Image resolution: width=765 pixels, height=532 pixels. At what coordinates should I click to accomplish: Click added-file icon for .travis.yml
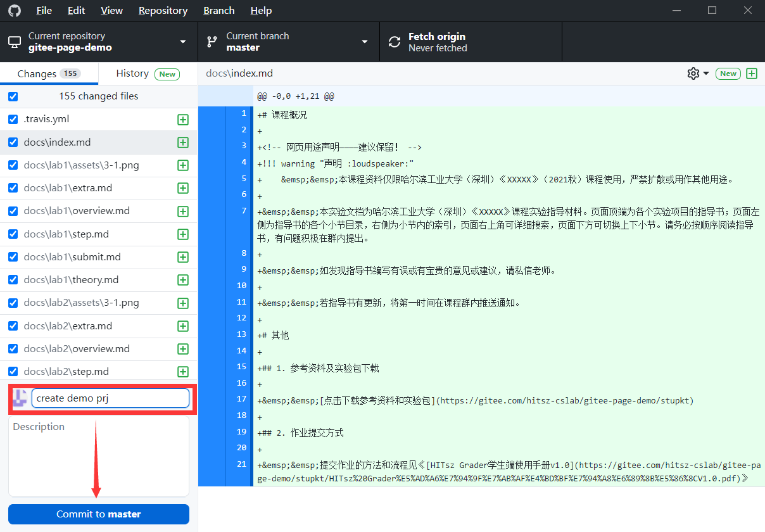click(183, 120)
